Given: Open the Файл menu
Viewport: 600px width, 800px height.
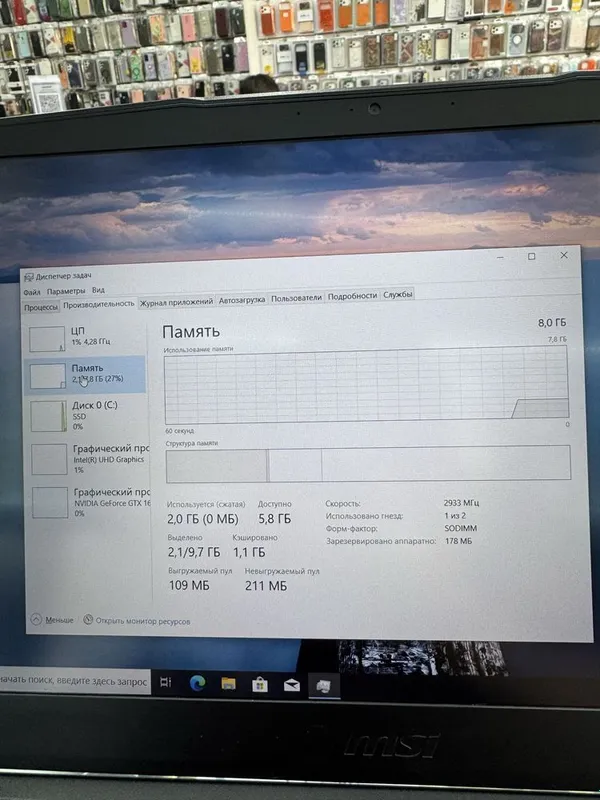Looking at the screenshot, I should (x=32, y=292).
